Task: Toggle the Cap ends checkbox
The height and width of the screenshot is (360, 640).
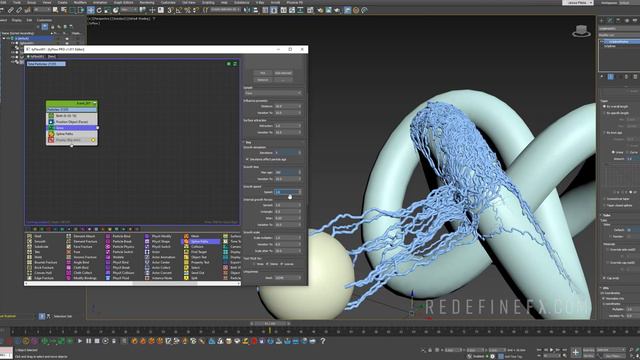Action: (605, 278)
